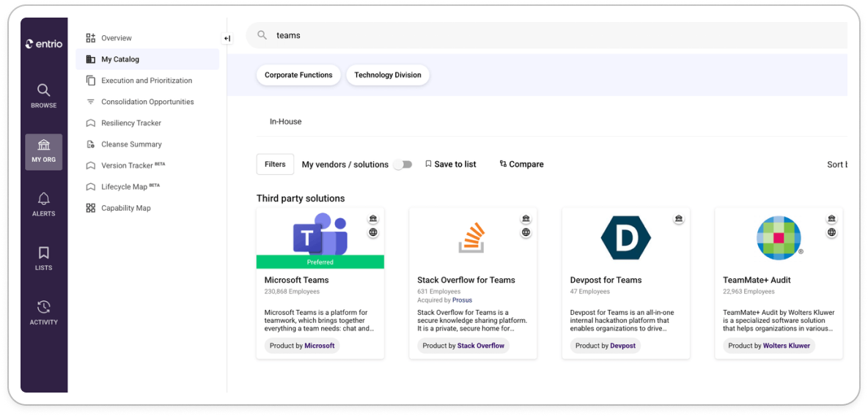Open the Browse section in sidebar
This screenshot has height=416, width=868.
[43, 96]
